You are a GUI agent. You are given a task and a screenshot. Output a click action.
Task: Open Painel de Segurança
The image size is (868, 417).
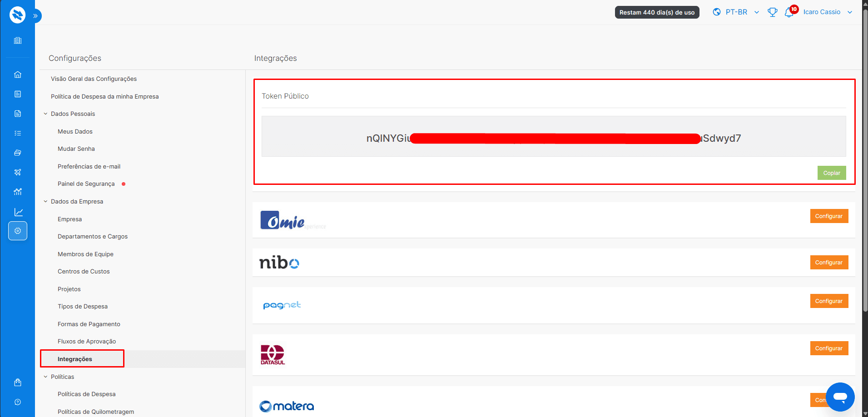click(86, 184)
